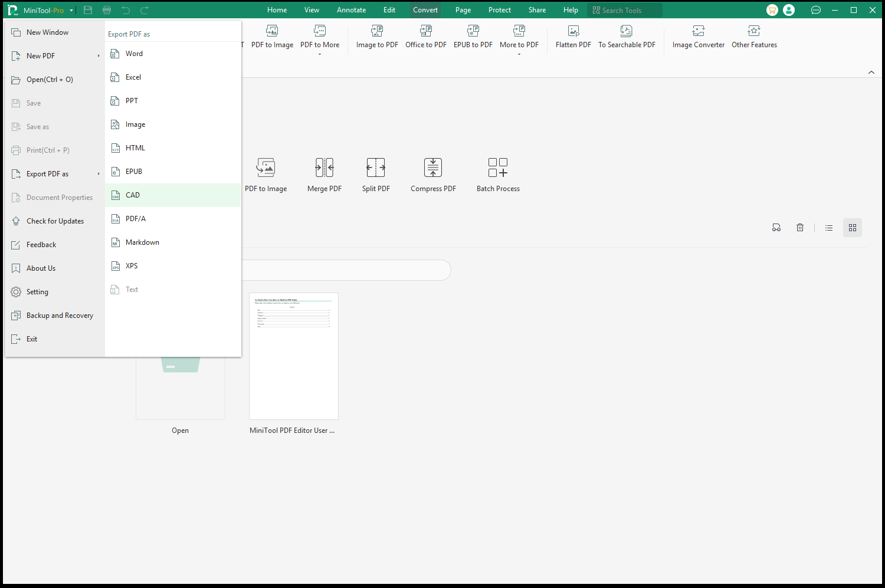885x588 pixels.
Task: Switch to the Page tab
Action: 463,10
